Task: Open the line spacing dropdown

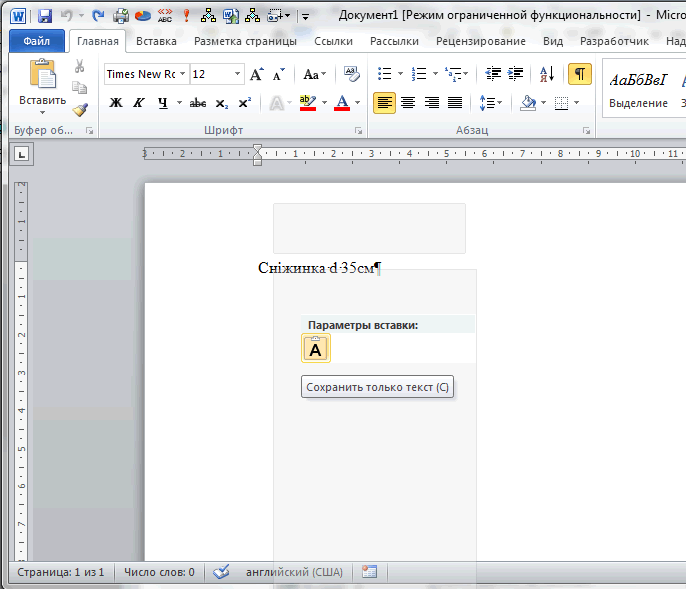Action: pyautogui.click(x=490, y=103)
